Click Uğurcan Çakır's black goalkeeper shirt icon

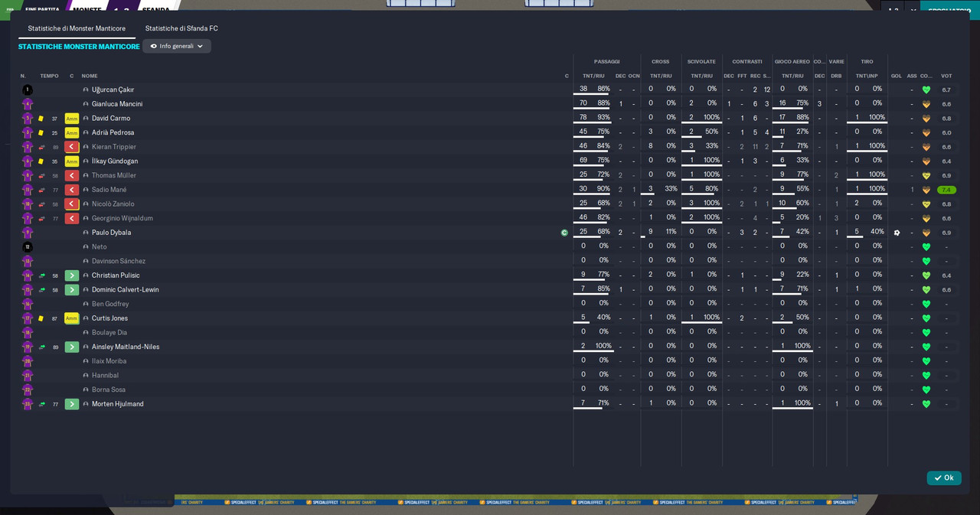point(28,90)
